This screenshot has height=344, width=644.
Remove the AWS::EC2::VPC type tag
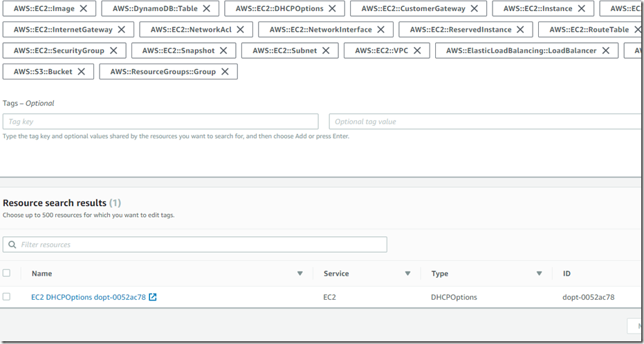point(417,50)
